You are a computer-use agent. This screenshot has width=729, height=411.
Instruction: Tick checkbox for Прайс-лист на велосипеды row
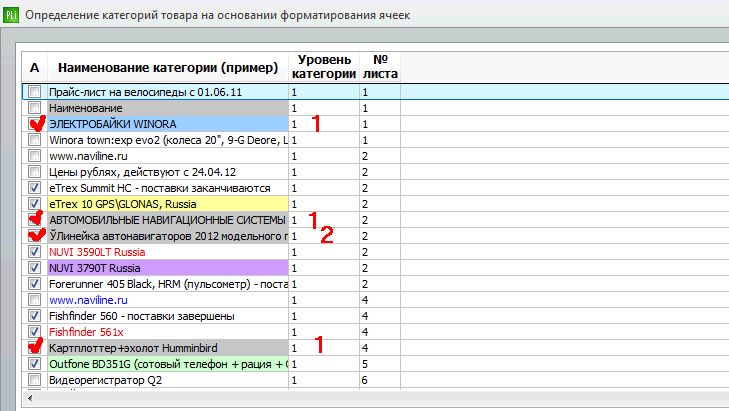click(34, 92)
